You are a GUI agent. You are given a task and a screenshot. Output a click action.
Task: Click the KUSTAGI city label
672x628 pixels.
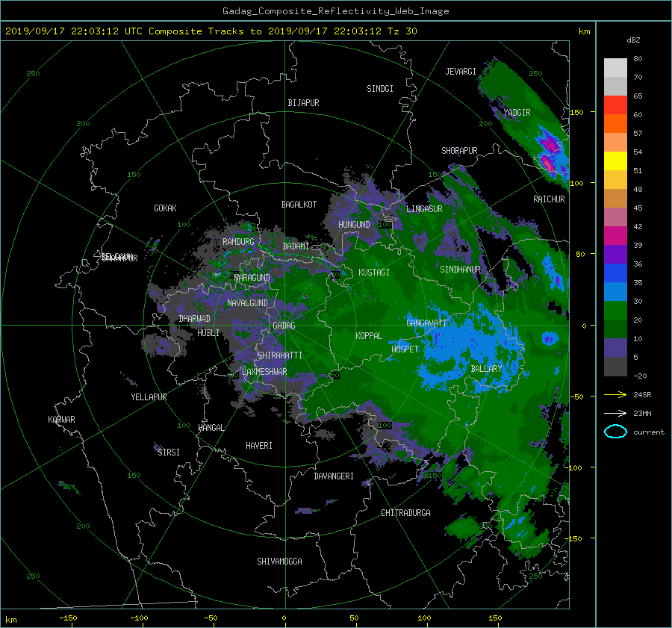coord(374,273)
